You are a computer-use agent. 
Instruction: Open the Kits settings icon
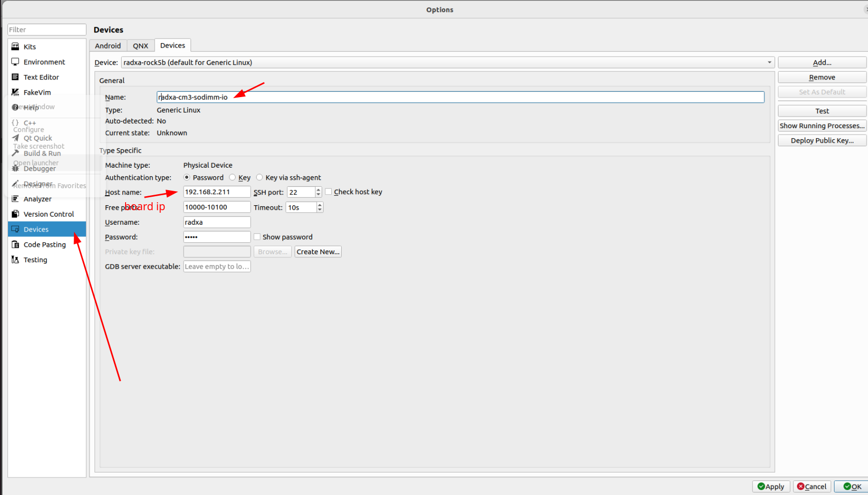tap(16, 47)
